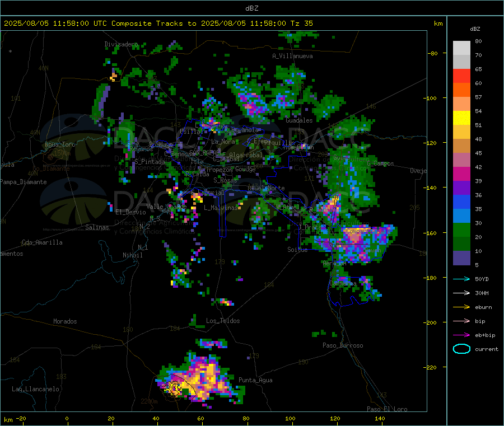Image resolution: width=504 pixels, height=426 pixels.
Task: Click the Los_Toldos place label
Action: click(x=223, y=321)
